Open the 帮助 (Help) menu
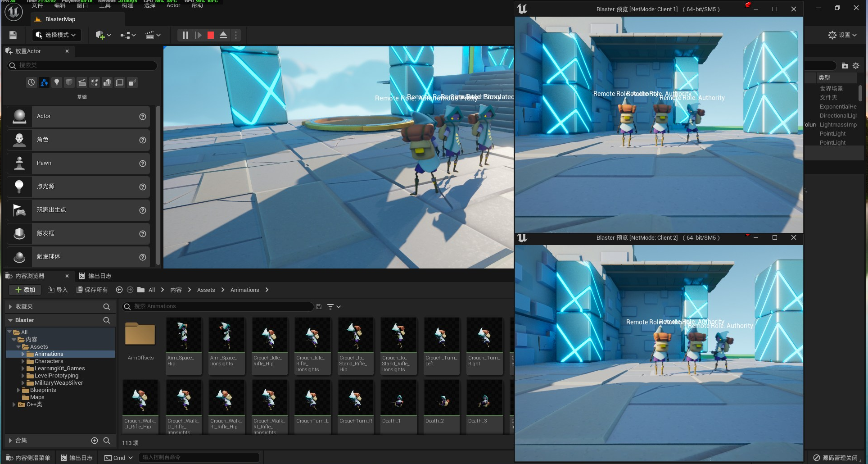 (x=197, y=5)
